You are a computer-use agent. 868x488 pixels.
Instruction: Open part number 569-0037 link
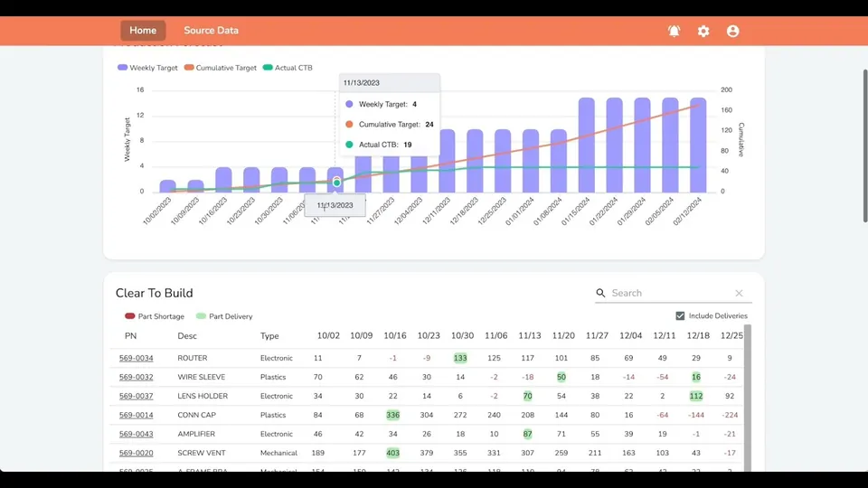click(x=137, y=396)
